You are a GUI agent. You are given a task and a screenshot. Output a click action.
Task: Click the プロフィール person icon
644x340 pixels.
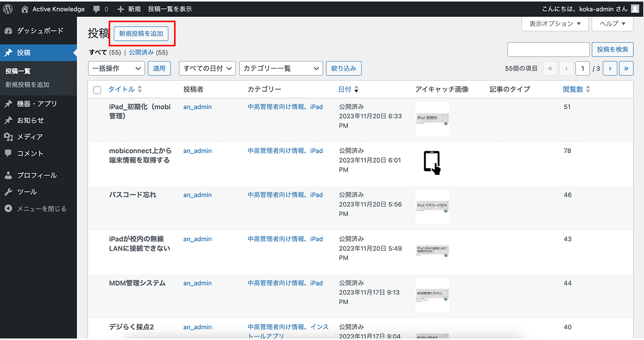tap(8, 175)
